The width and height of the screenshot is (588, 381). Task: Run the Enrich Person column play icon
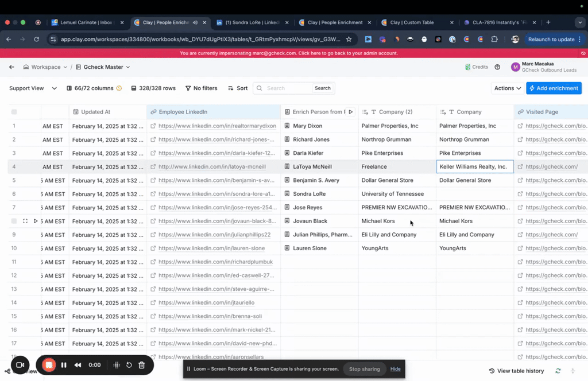click(x=351, y=112)
